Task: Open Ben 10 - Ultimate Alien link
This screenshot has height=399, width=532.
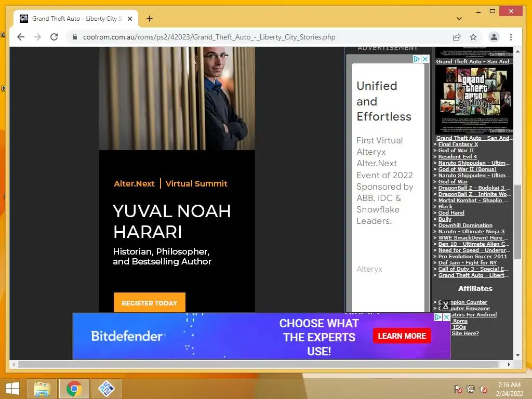Action: pos(474,244)
